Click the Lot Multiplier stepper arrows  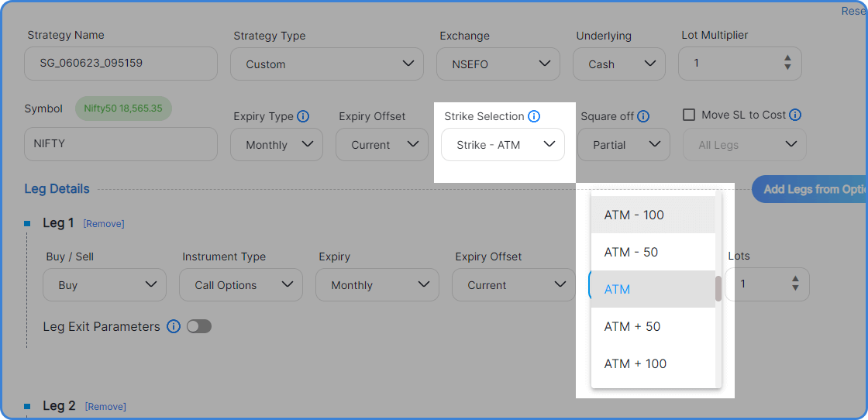[787, 63]
